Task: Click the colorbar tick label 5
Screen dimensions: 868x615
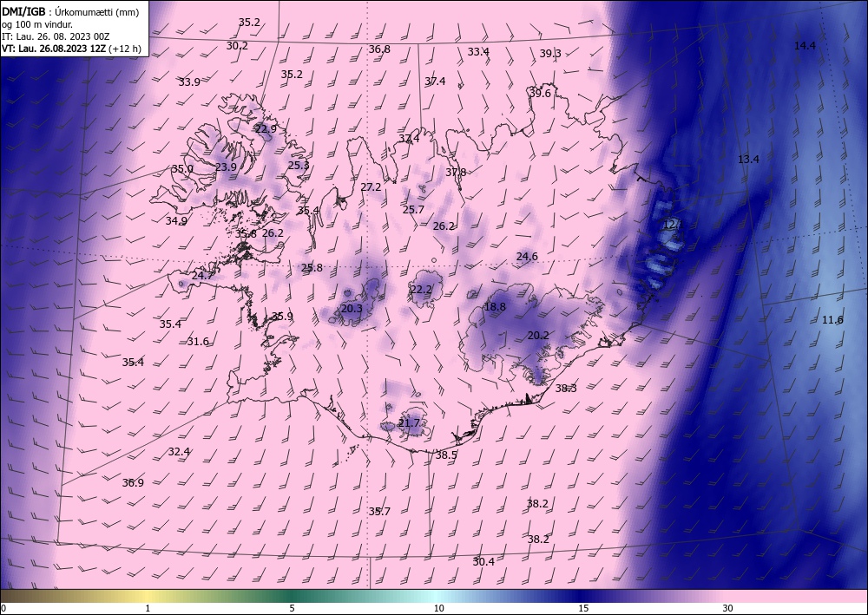Action: 292,608
